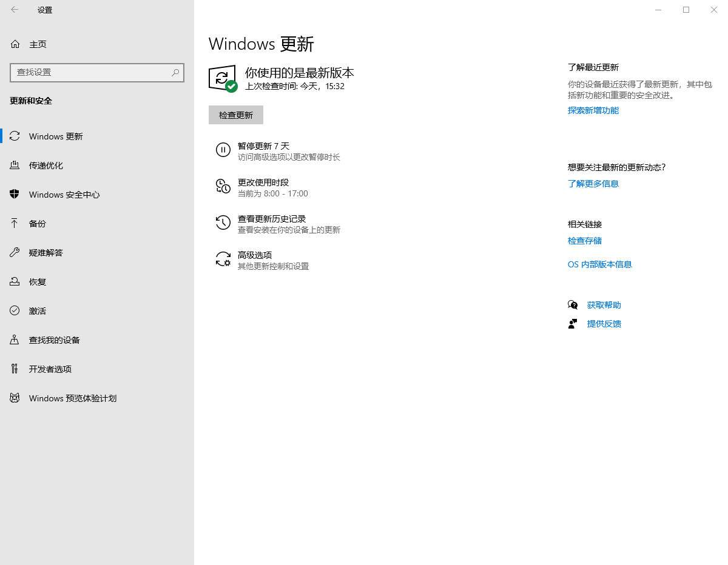728x565 pixels.
Task: Open the 检查存储 link
Action: click(585, 241)
